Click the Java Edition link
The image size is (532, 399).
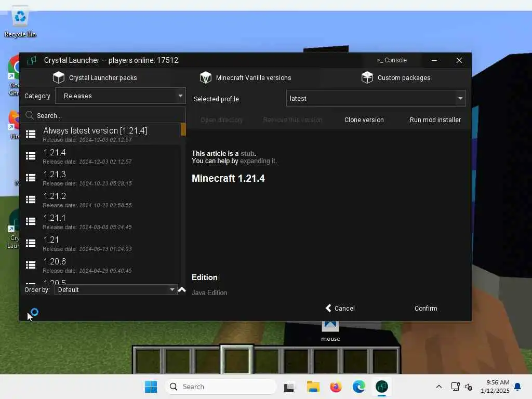[209, 292]
